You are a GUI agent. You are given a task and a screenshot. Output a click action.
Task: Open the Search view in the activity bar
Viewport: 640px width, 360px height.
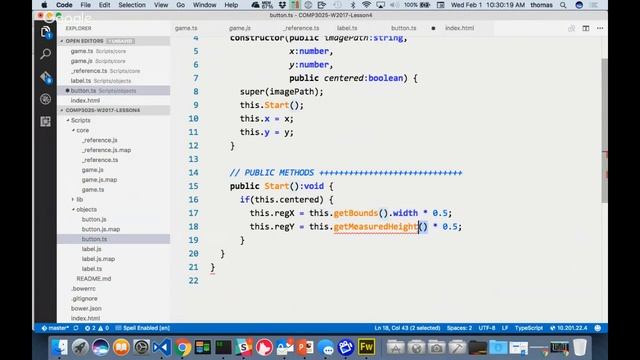click(x=45, y=54)
